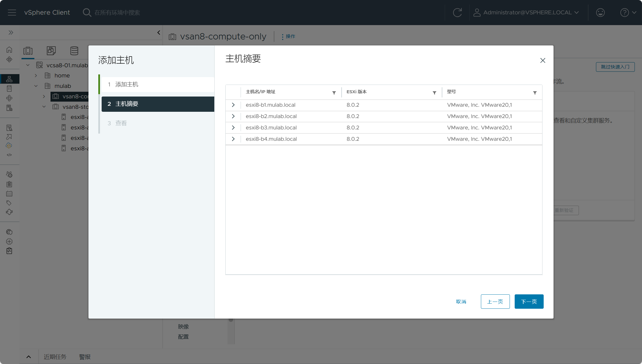Open Tags sidebar icon
Image resolution: width=642 pixels, height=364 pixels.
[9, 203]
